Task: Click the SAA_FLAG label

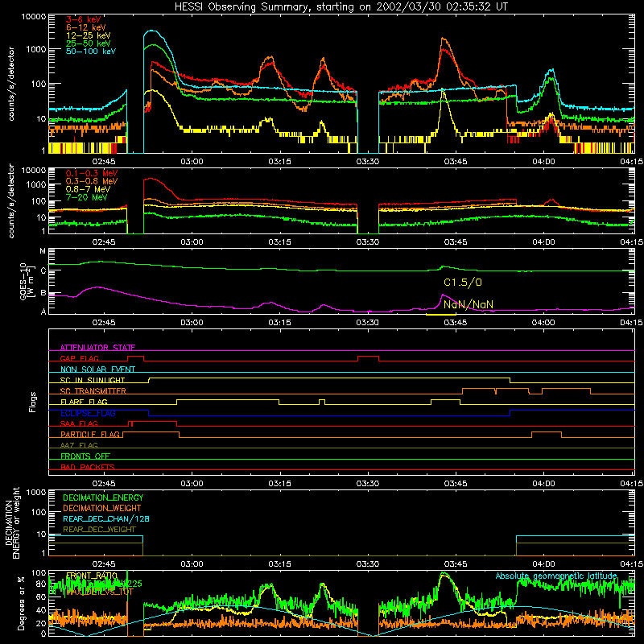Action: click(79, 423)
